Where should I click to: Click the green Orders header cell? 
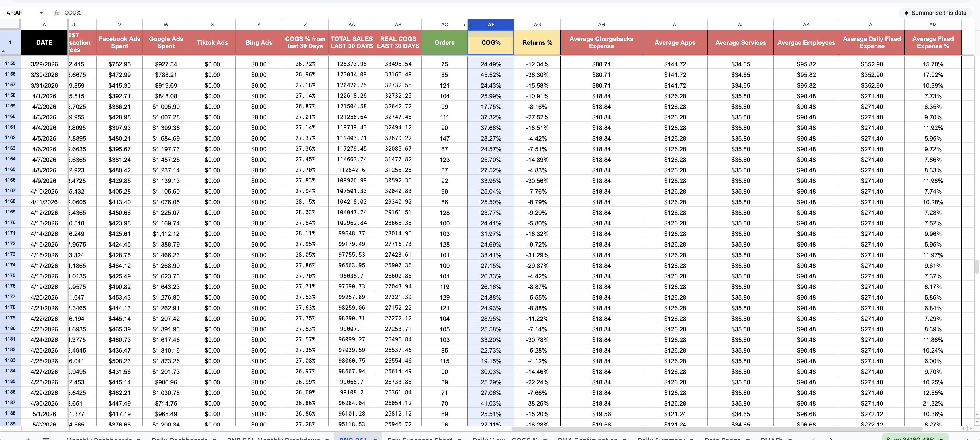click(x=444, y=43)
